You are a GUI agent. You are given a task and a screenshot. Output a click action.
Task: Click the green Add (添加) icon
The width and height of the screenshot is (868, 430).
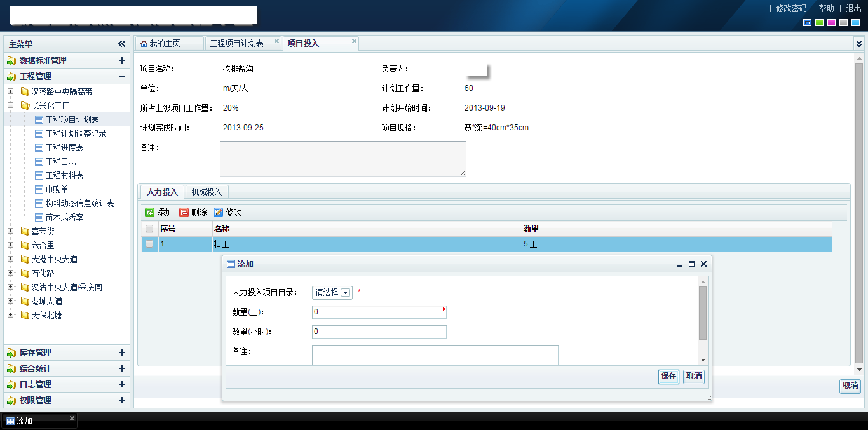[x=150, y=213]
